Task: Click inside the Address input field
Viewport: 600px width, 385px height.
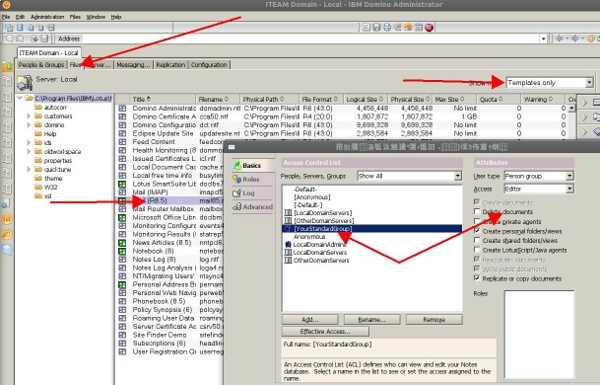Action: pos(310,39)
